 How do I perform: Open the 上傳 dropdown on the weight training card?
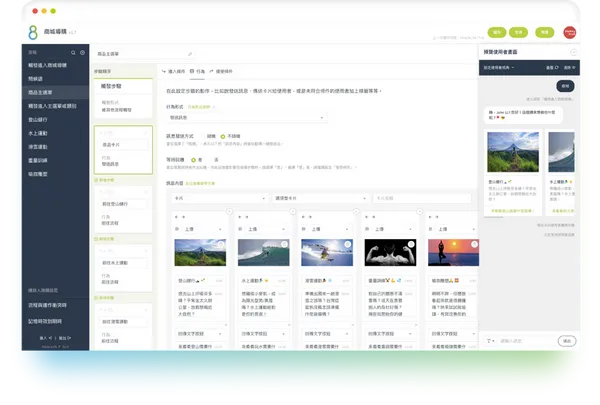point(393,229)
